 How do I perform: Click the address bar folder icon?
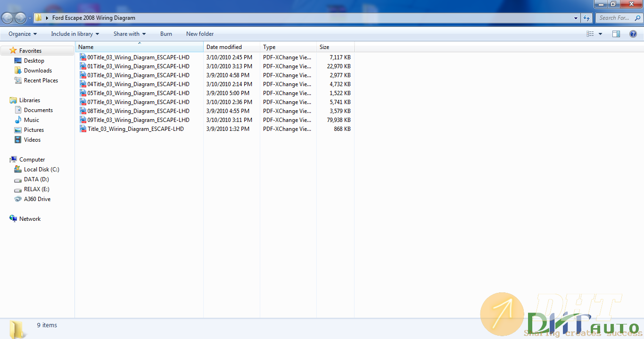coord(39,18)
